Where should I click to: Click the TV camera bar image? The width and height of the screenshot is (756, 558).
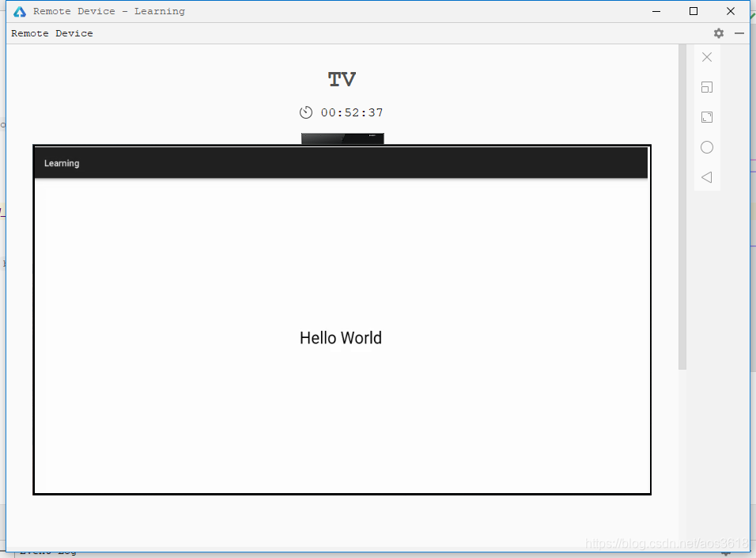[x=342, y=139]
